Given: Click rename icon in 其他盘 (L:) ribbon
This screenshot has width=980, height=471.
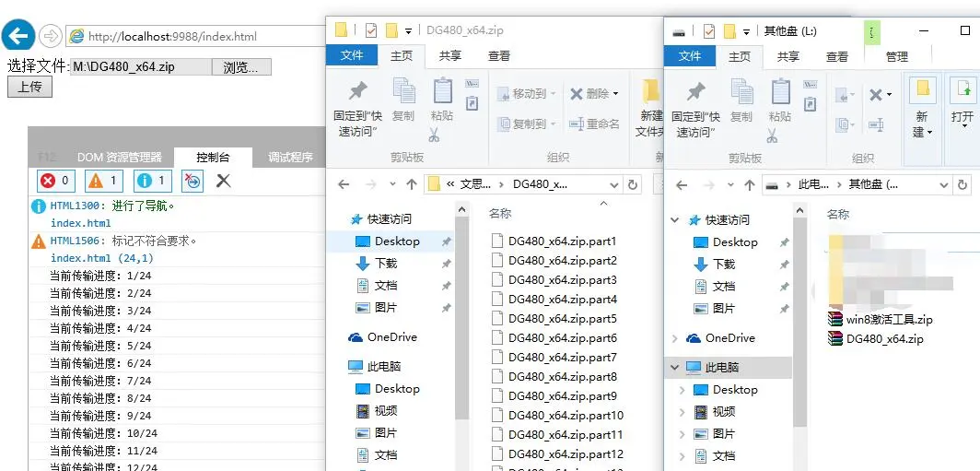Looking at the screenshot, I should 876,125.
